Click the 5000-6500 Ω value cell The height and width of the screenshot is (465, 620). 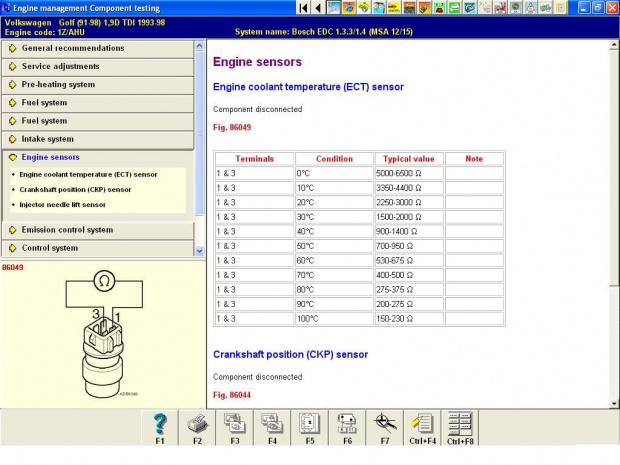tap(409, 174)
